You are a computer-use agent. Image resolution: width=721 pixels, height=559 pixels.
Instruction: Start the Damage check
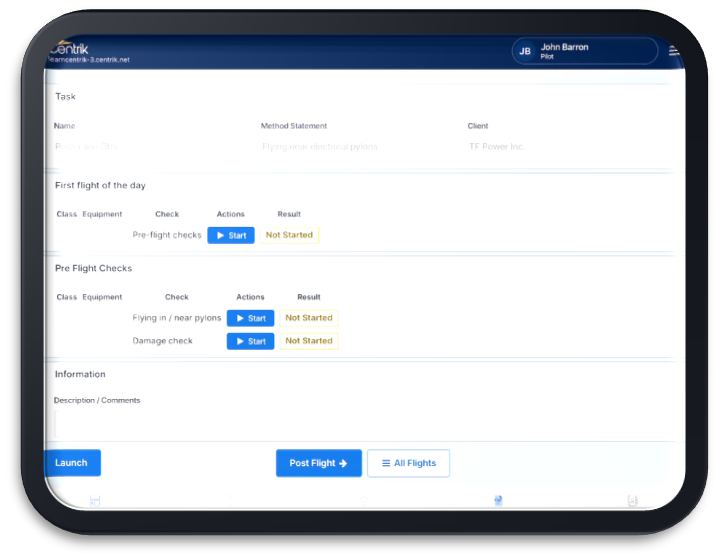point(250,341)
